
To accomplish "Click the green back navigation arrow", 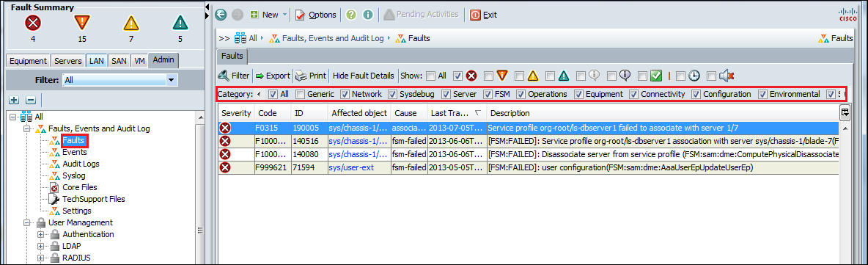I will (221, 15).
